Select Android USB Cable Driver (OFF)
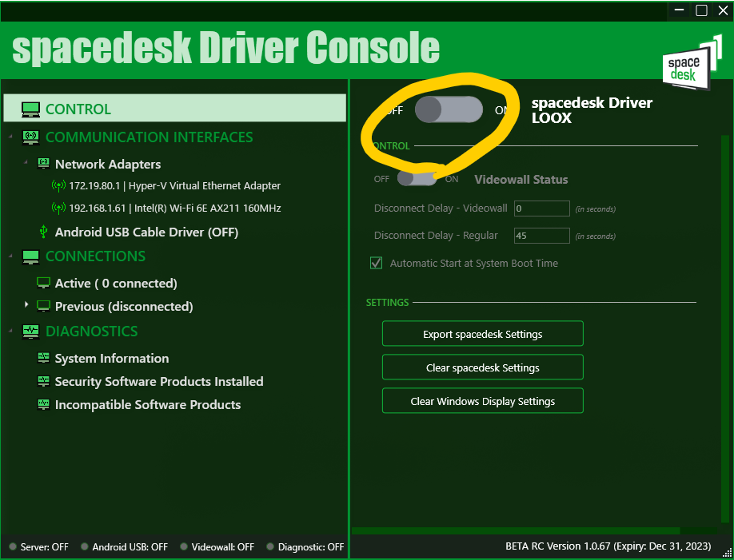The image size is (734, 560). tap(146, 232)
